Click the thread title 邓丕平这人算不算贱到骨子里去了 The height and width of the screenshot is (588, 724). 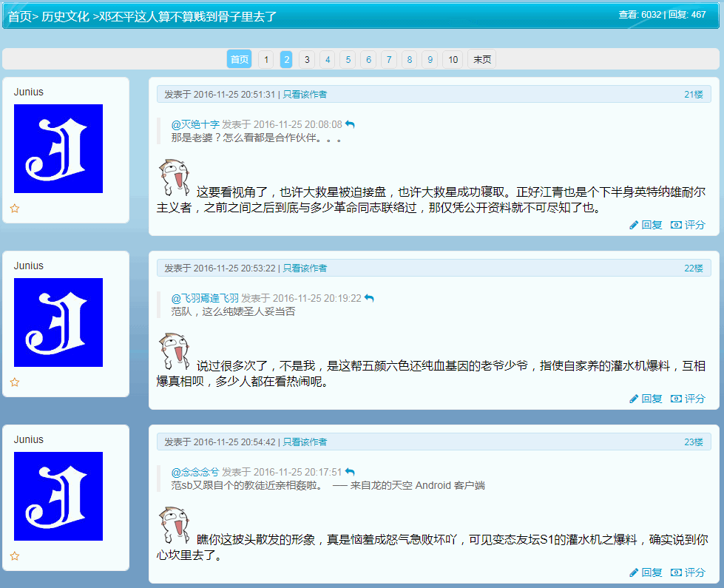coord(187,16)
